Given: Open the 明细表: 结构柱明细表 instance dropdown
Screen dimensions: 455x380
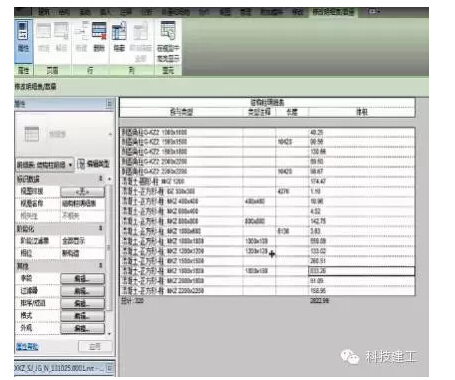Looking at the screenshot, I should [x=45, y=165].
